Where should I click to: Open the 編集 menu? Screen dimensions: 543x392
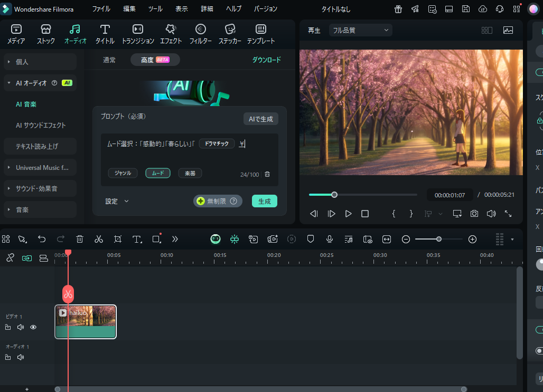(x=129, y=9)
